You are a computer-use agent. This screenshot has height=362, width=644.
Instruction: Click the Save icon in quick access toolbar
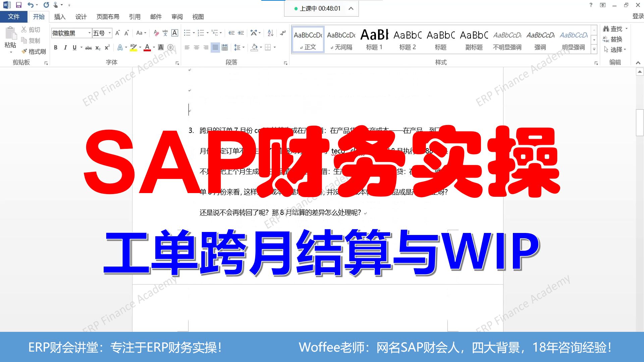(x=19, y=5)
